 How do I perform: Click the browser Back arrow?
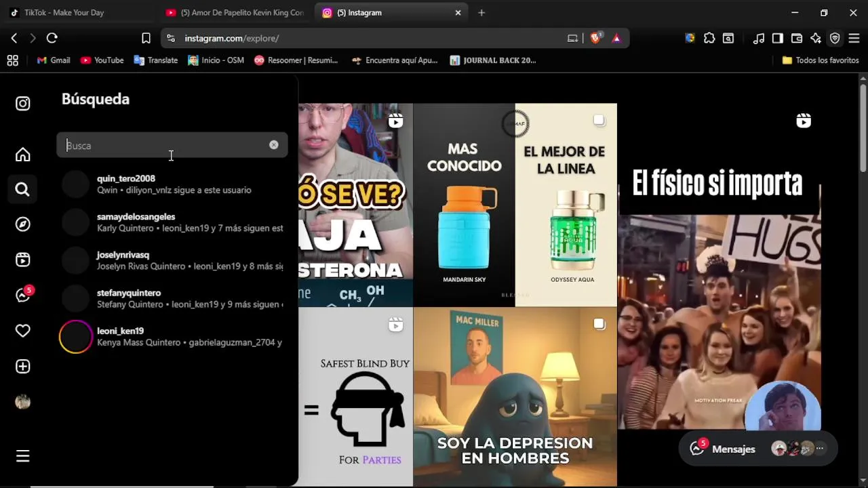14,38
